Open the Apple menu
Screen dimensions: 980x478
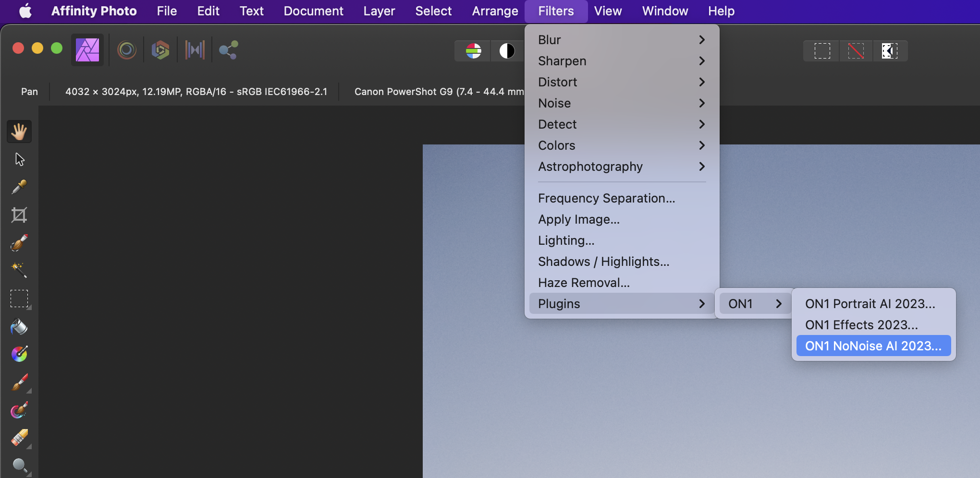pos(25,11)
